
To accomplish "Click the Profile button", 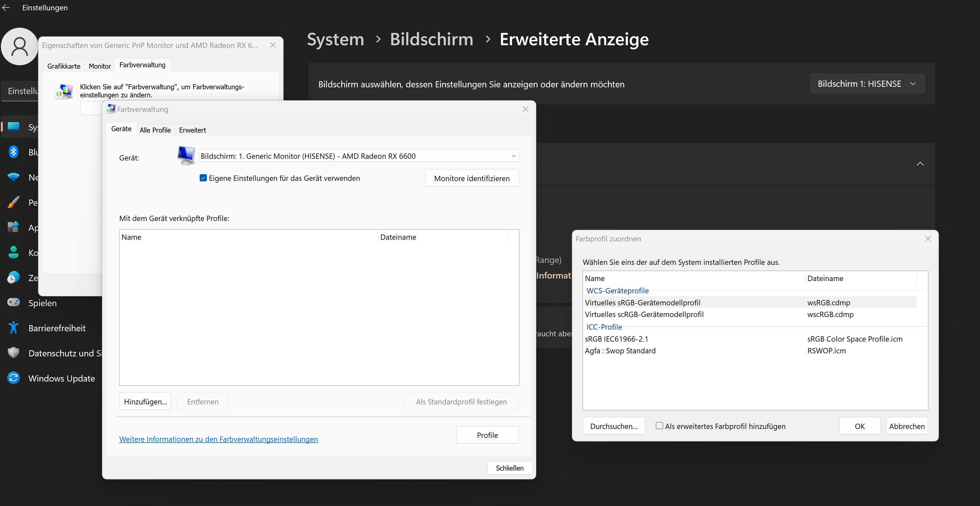I will [487, 435].
